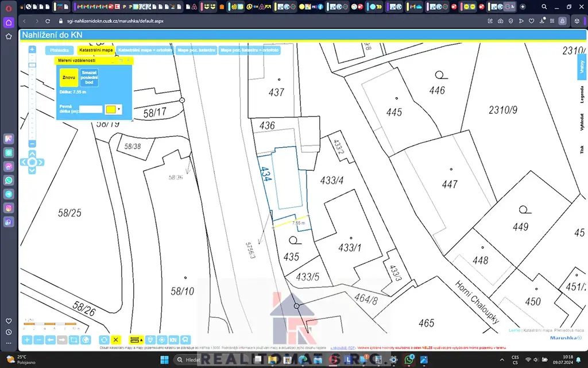Click the globe full-extent icon
Image resolution: width=588 pixels, height=368 pixels.
pos(86,340)
